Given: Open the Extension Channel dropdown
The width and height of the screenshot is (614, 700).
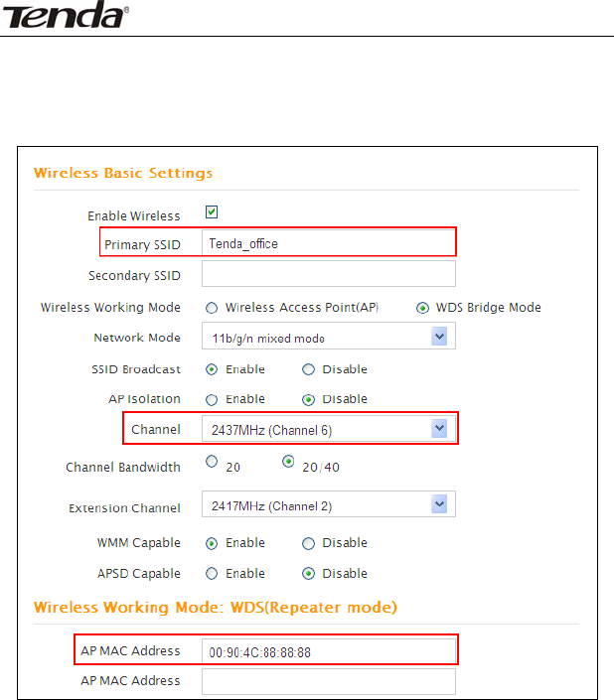Looking at the screenshot, I should 328,504.
